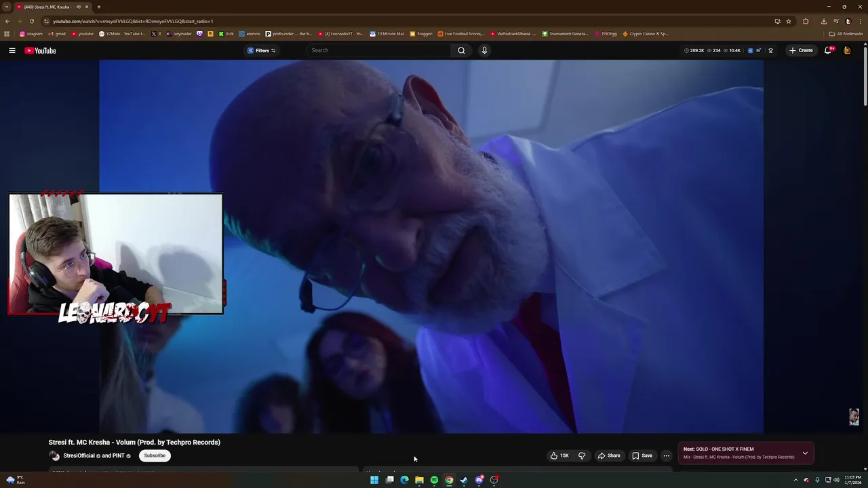Open YouTube notifications bell
Viewport: 868px width, 488px height.
click(828, 50)
